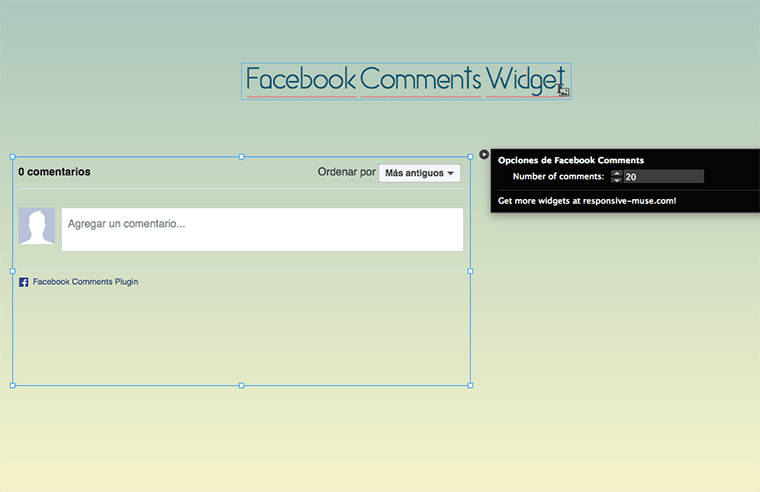Select the 'Facebook Comments Widget' title text

click(x=406, y=79)
